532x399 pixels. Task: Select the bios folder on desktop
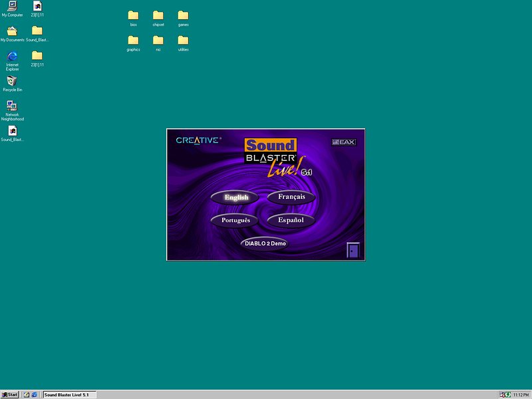pyautogui.click(x=133, y=15)
